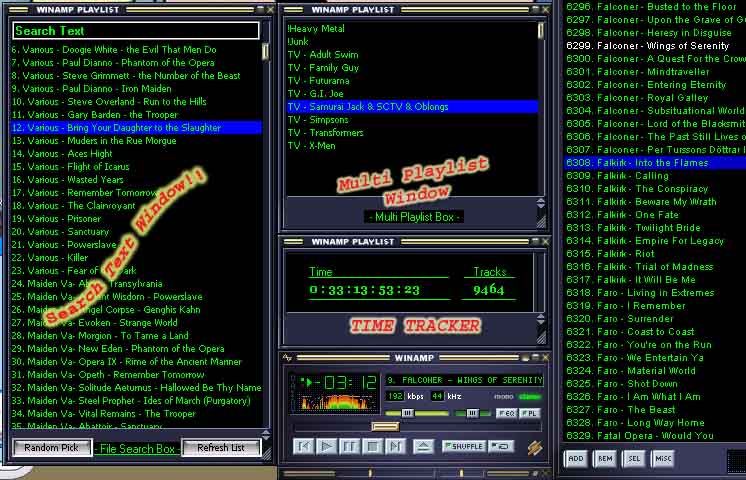The image size is (746, 480).
Task: Click scroll arrows in Multi Playlist window
Action: click(541, 203)
